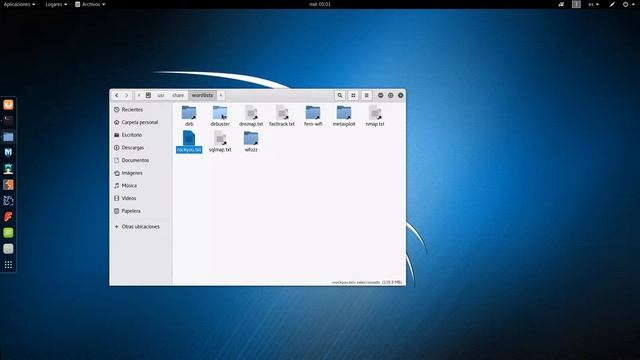This screenshot has width=640, height=360.
Task: Open the search tool in file manager
Action: point(340,96)
